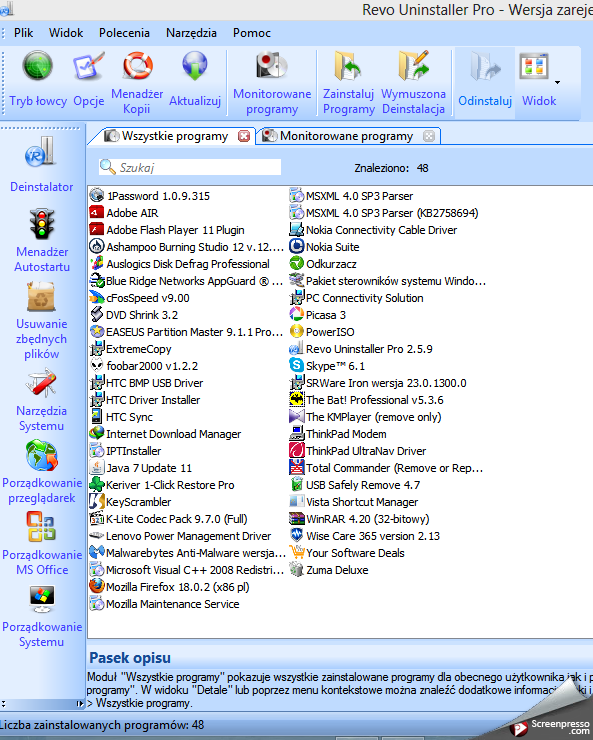The width and height of the screenshot is (593, 740).
Task: Select Deinstalator in sidebar
Action: click(x=42, y=164)
